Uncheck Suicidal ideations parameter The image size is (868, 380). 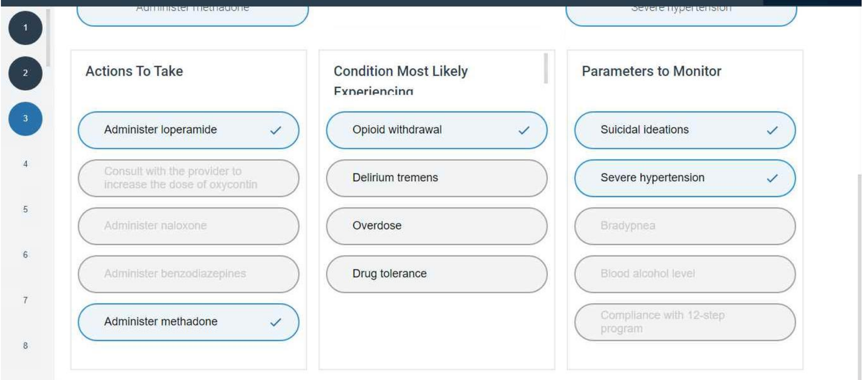[685, 130]
